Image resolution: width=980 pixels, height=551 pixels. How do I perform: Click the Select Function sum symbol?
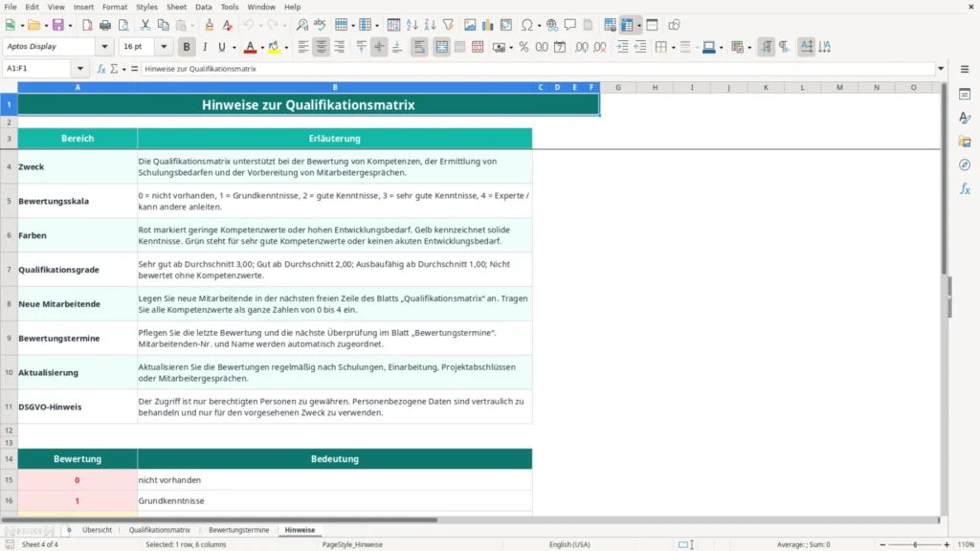point(115,69)
